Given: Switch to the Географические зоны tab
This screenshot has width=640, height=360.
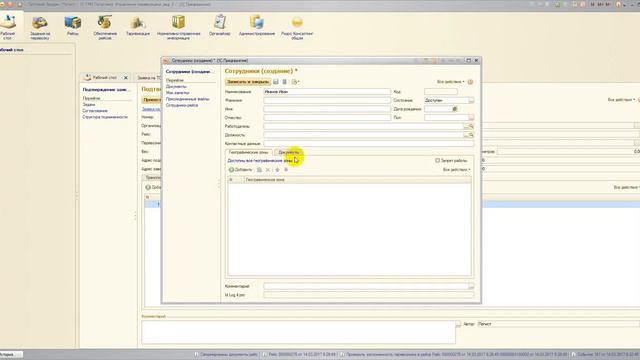Looking at the screenshot, I should click(x=249, y=152).
